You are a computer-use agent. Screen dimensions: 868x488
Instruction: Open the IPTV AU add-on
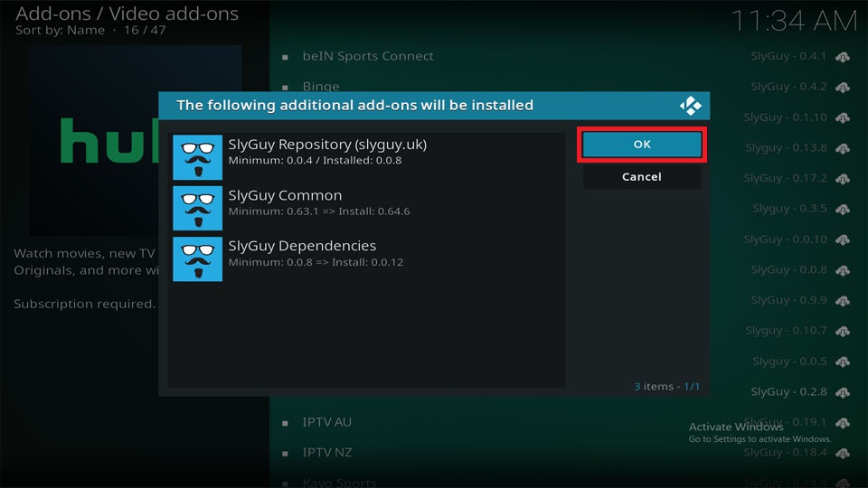(326, 422)
